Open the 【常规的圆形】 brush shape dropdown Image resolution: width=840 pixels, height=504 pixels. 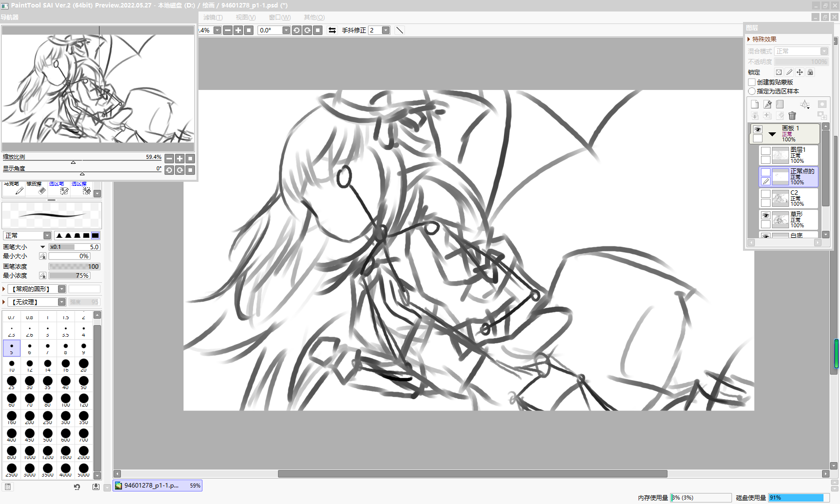click(x=61, y=289)
